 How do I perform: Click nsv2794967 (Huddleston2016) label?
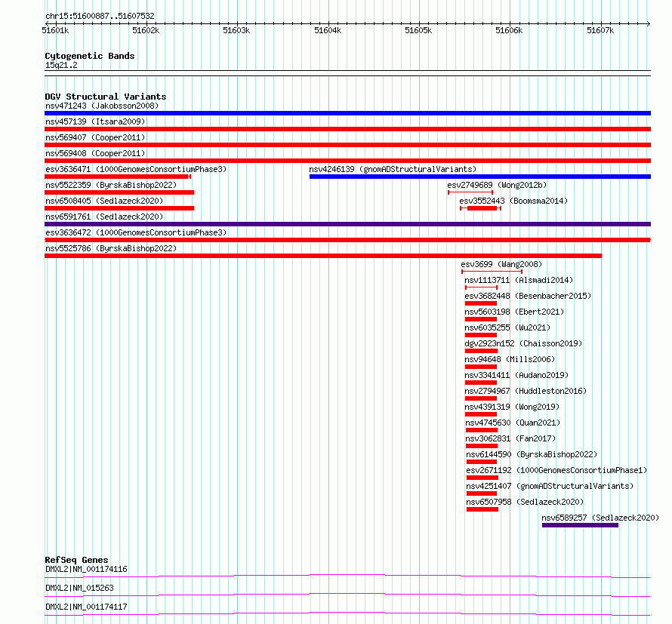(x=526, y=391)
